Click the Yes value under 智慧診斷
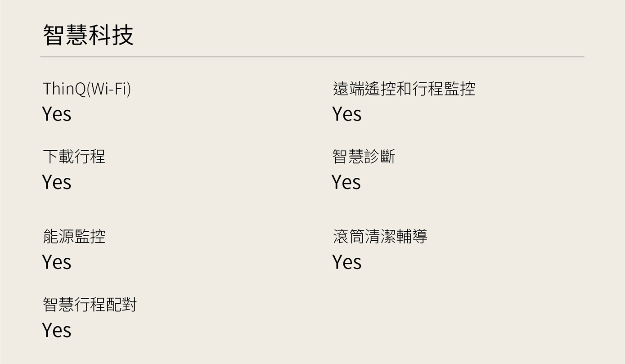 click(x=346, y=182)
